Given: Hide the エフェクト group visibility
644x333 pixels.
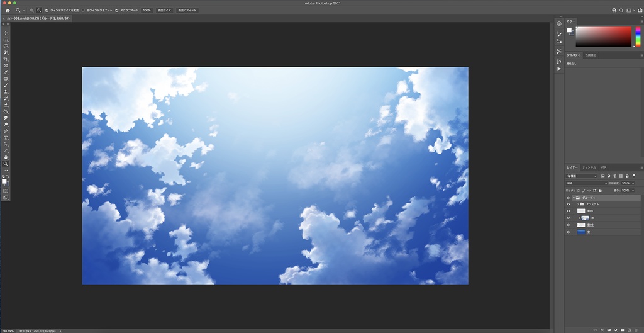Looking at the screenshot, I should (569, 205).
